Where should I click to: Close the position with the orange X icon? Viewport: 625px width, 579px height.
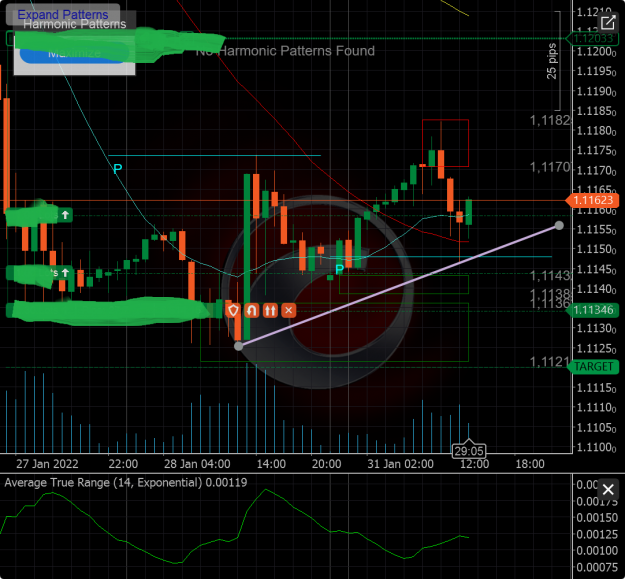(289, 310)
